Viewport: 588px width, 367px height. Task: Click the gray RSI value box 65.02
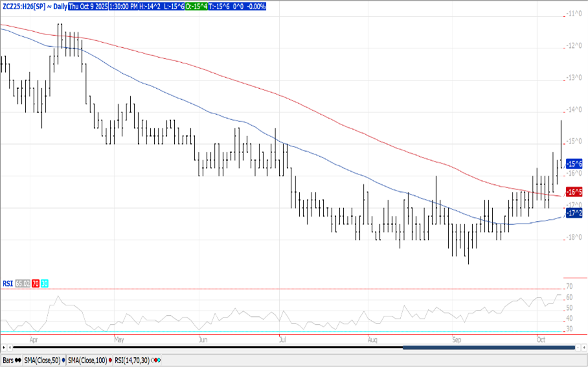(23, 283)
